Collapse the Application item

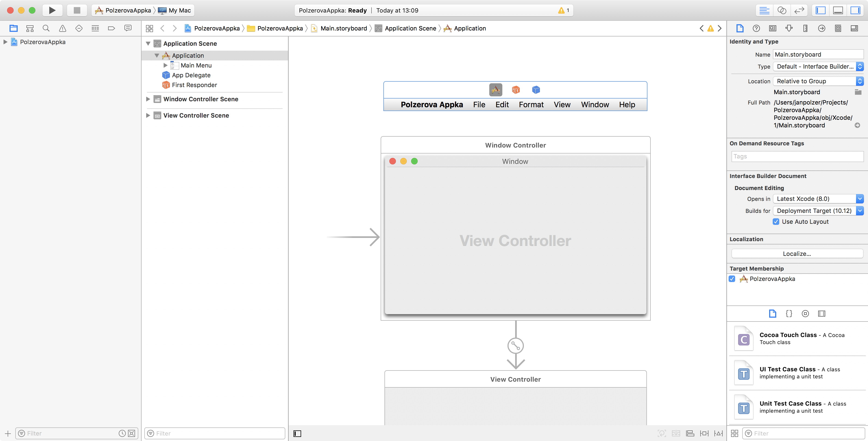point(157,56)
